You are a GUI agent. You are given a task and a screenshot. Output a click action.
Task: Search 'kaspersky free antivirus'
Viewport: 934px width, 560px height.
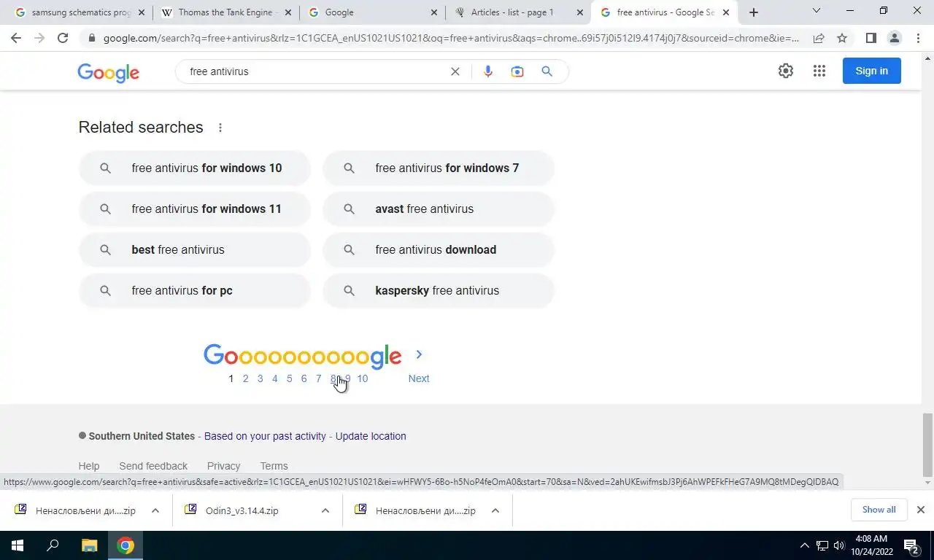tap(439, 291)
